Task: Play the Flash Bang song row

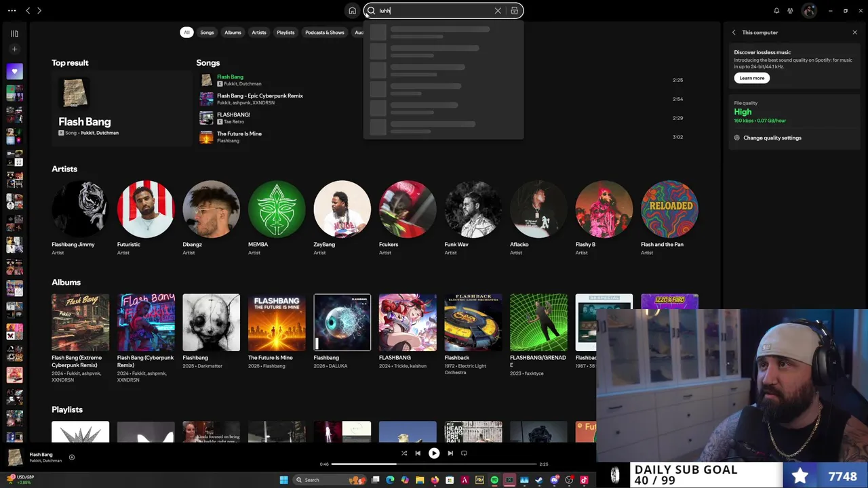Action: point(441,80)
